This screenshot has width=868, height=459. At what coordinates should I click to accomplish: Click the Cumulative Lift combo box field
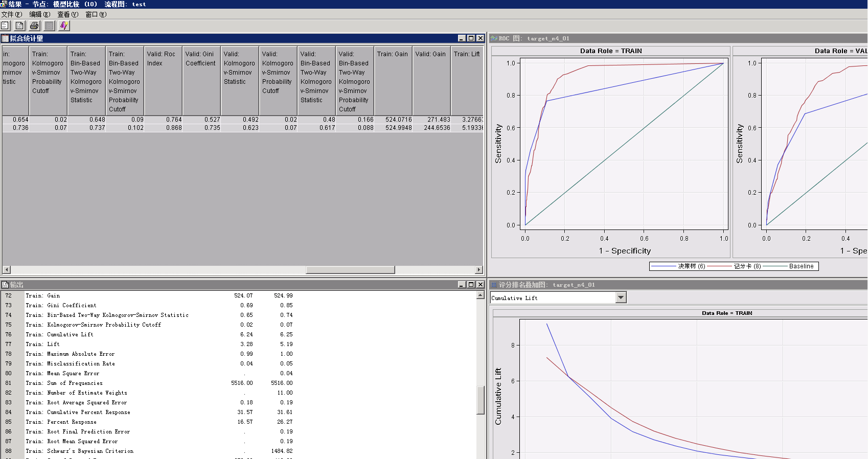click(x=552, y=297)
